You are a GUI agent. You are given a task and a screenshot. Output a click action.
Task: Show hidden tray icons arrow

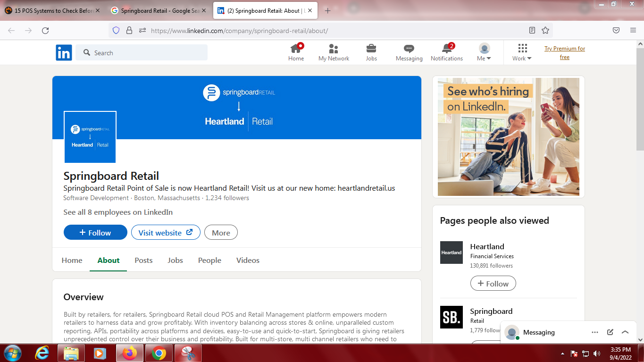point(562,353)
